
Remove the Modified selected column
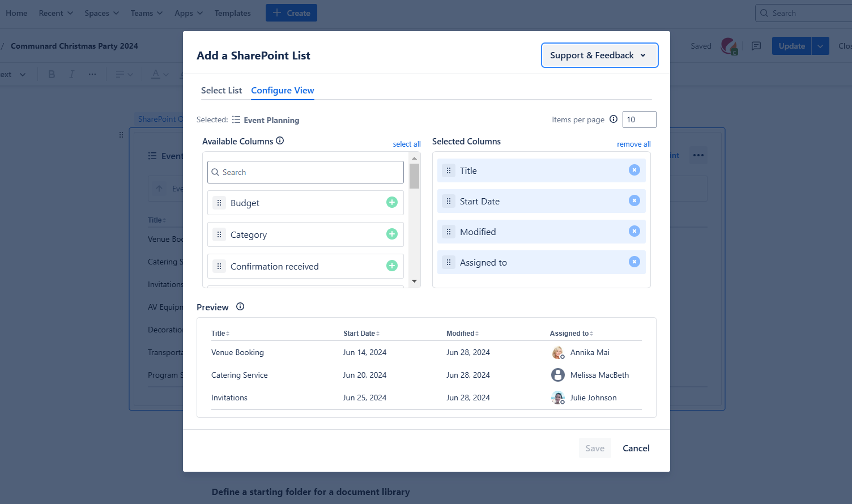634,231
